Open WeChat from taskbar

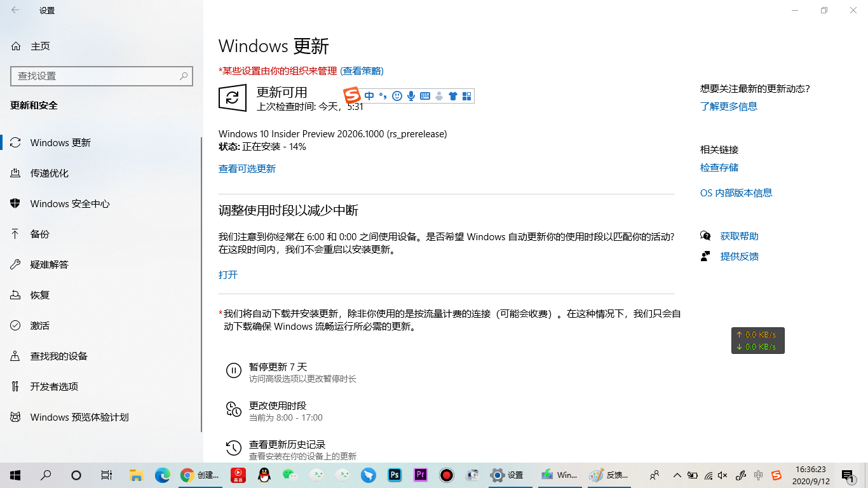290,475
